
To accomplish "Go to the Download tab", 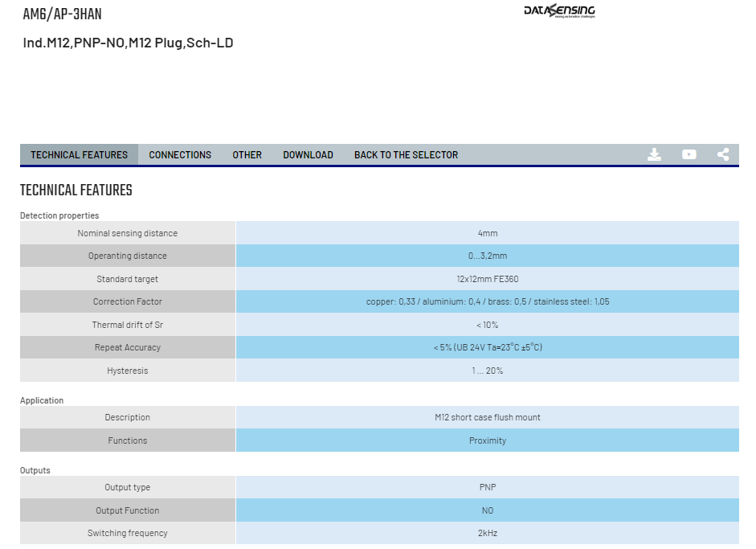I will 308,155.
